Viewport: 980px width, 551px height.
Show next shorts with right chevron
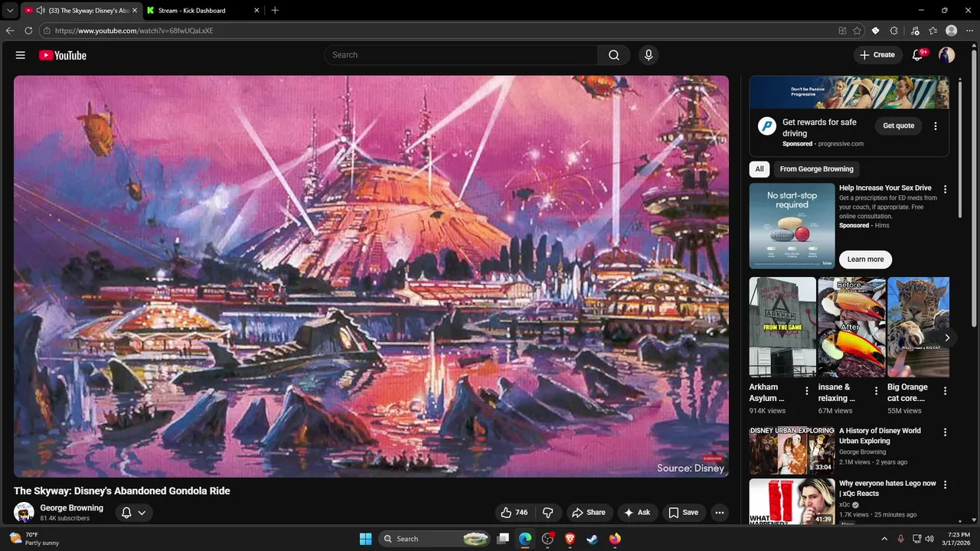(947, 337)
